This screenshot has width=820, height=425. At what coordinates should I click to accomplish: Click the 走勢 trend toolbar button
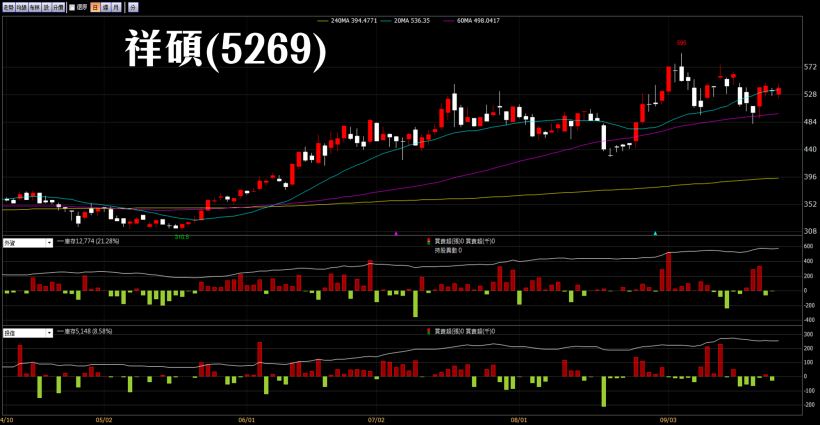click(8, 7)
